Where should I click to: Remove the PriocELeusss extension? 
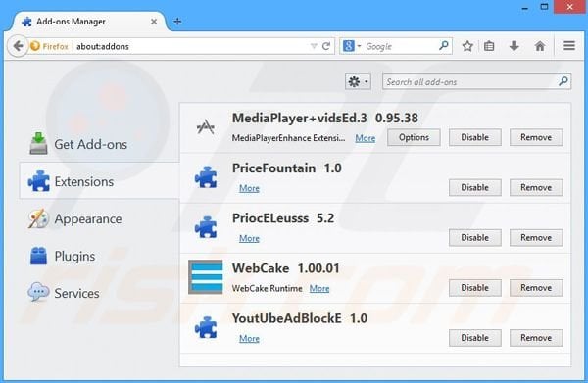tap(536, 238)
